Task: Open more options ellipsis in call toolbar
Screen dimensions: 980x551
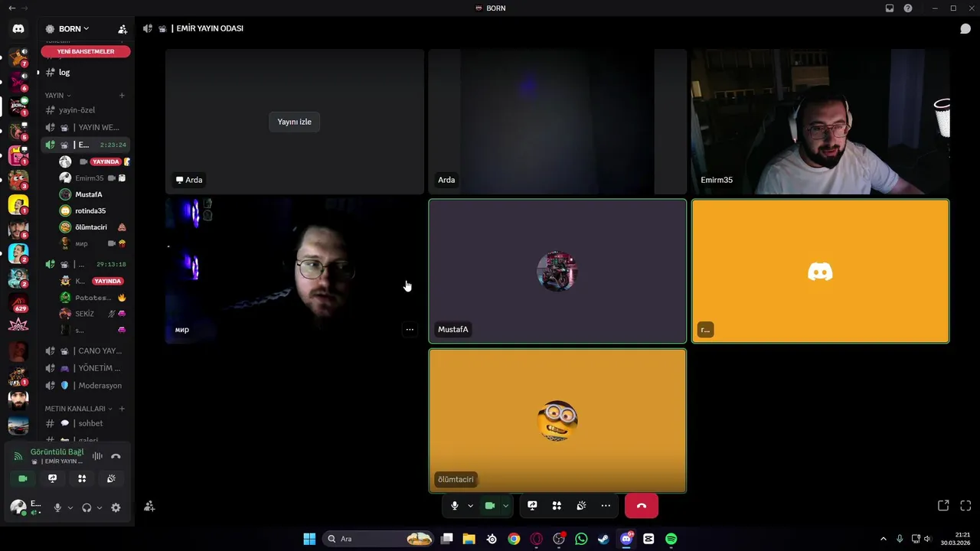Action: click(x=606, y=506)
